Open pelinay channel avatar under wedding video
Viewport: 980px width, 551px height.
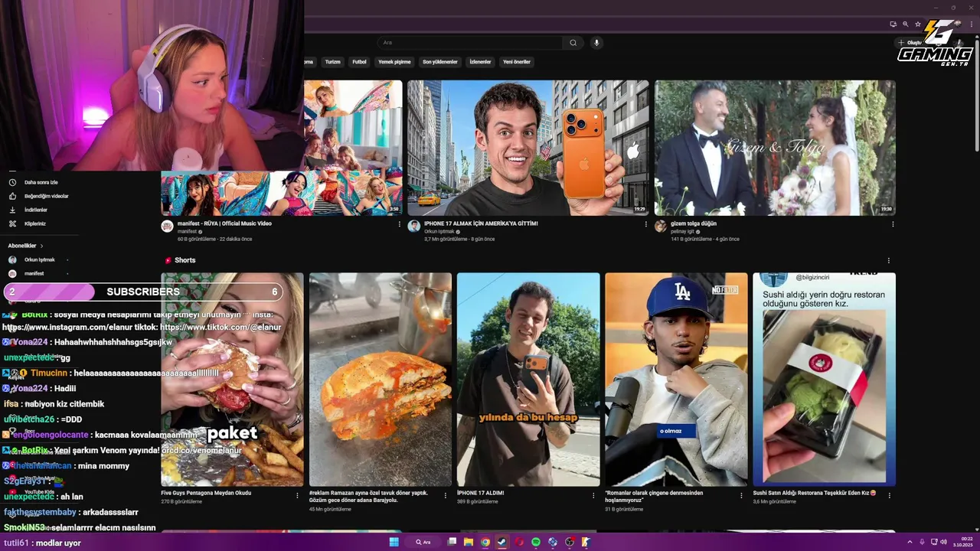click(x=661, y=226)
